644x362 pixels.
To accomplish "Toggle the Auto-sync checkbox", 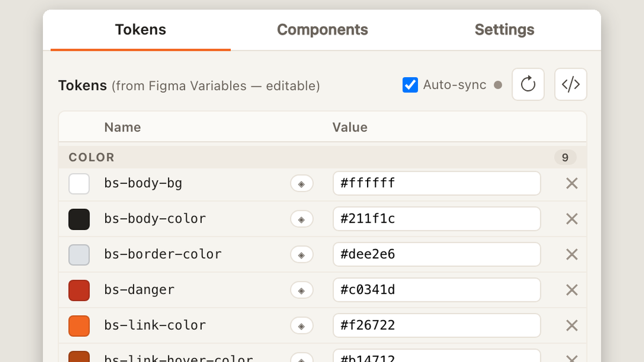I will coord(410,85).
